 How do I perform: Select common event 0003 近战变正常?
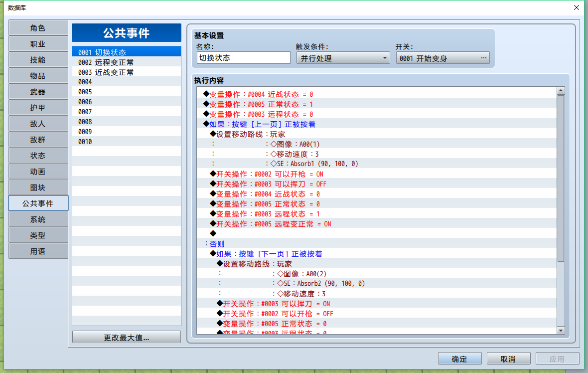pos(127,72)
